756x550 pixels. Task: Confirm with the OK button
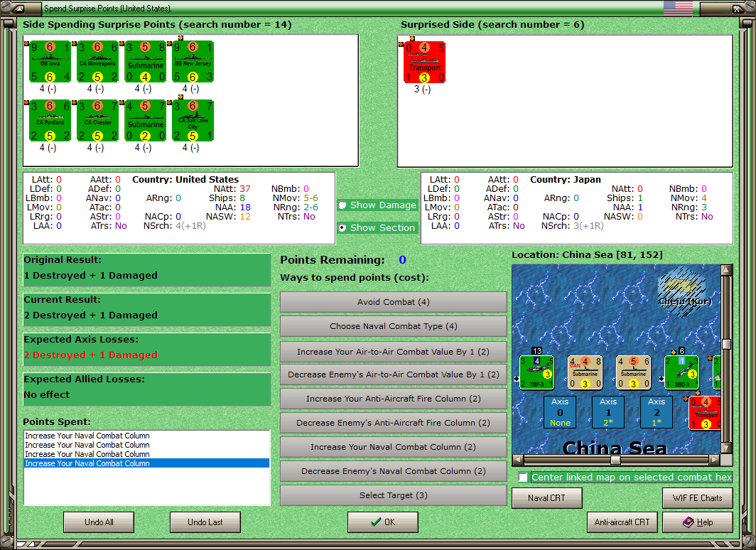tap(383, 522)
